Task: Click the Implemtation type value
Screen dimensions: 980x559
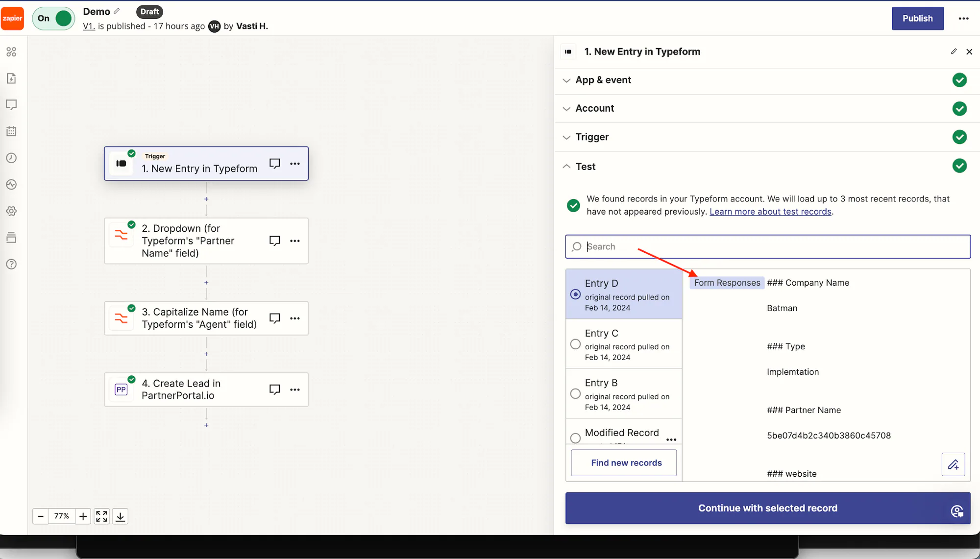Action: tap(792, 372)
